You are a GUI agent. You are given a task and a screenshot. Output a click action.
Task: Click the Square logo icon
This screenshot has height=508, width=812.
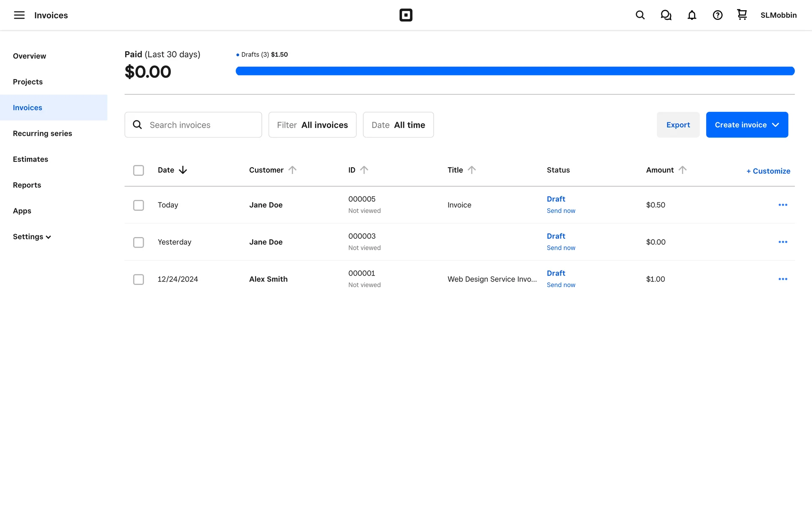click(x=406, y=15)
